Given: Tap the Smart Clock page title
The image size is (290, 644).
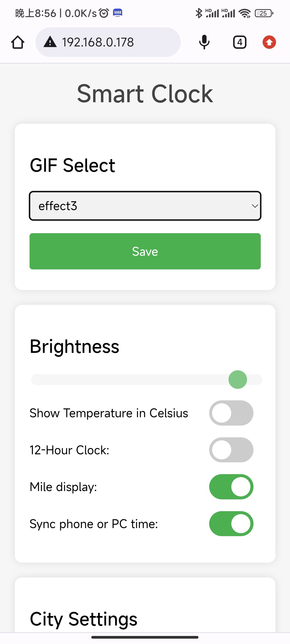Looking at the screenshot, I should click(x=145, y=94).
